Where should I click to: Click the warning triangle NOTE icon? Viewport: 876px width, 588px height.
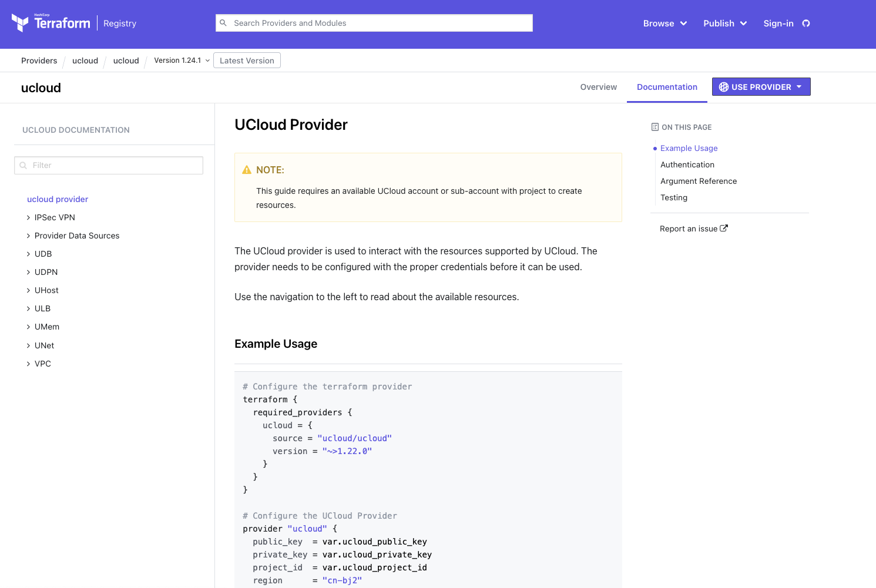(247, 170)
